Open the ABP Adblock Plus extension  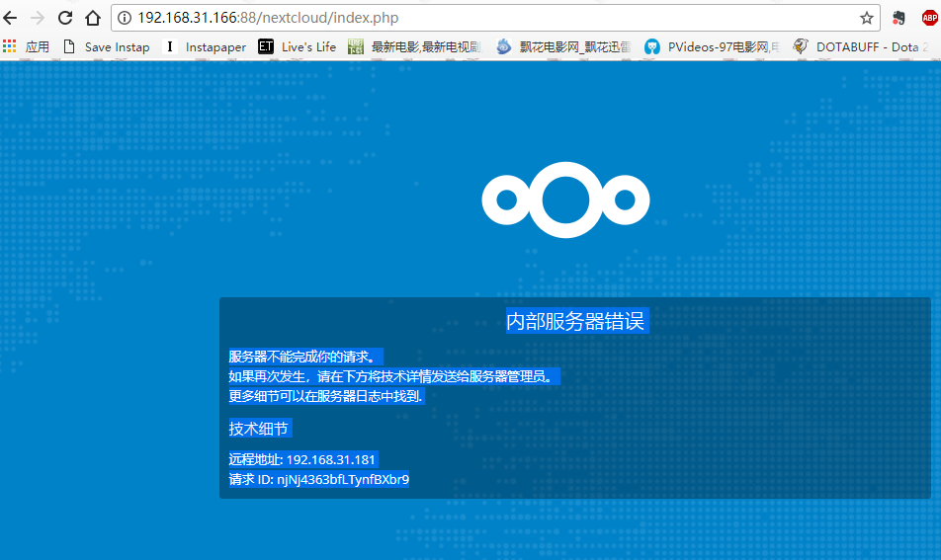pos(929,18)
